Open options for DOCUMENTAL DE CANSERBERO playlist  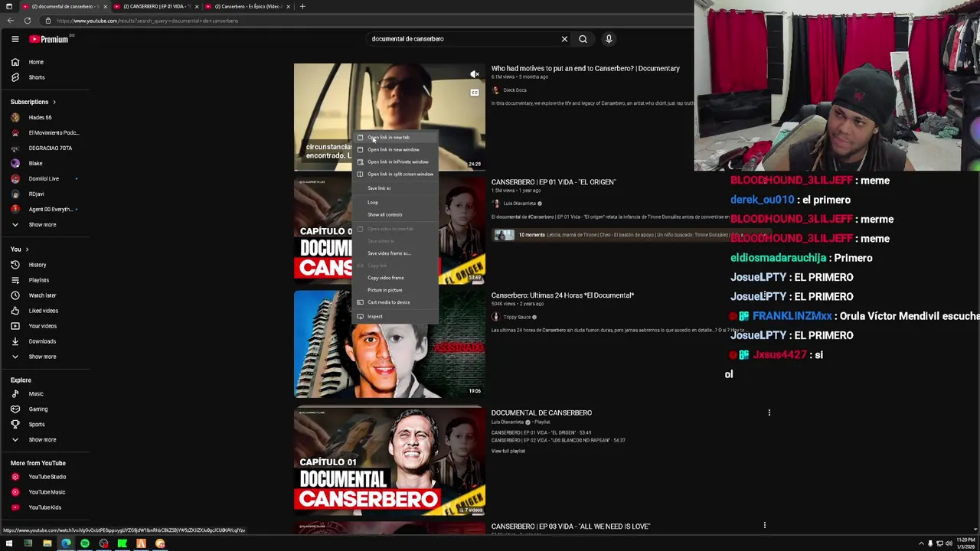769,413
